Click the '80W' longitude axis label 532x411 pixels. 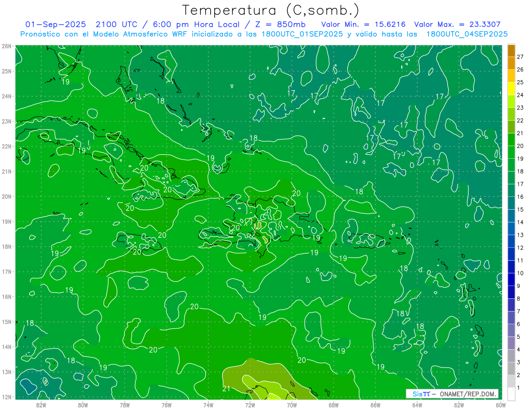pyautogui.click(x=82, y=405)
